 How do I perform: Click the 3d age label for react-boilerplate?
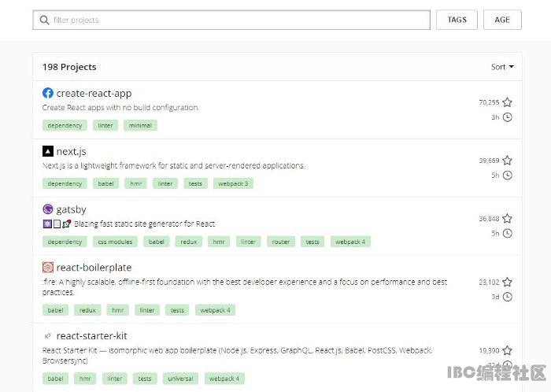pos(495,298)
